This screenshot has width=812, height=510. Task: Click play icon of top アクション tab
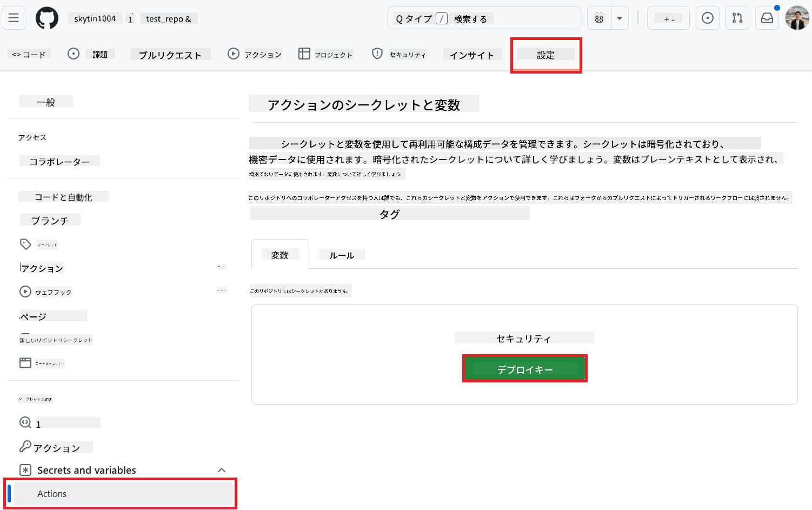click(234, 54)
